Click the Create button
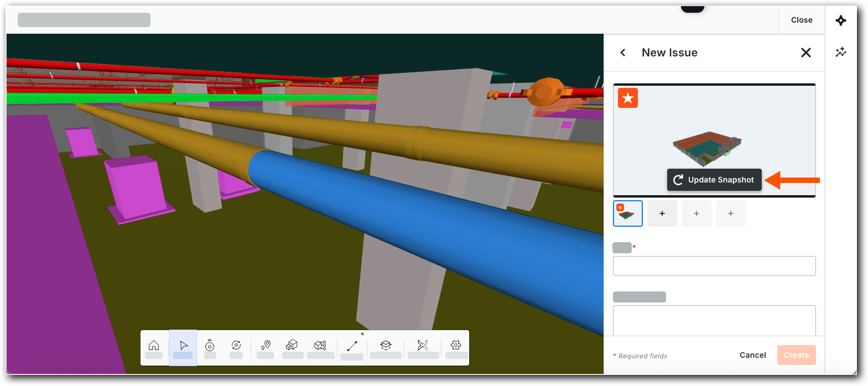868x386 pixels. tap(797, 355)
